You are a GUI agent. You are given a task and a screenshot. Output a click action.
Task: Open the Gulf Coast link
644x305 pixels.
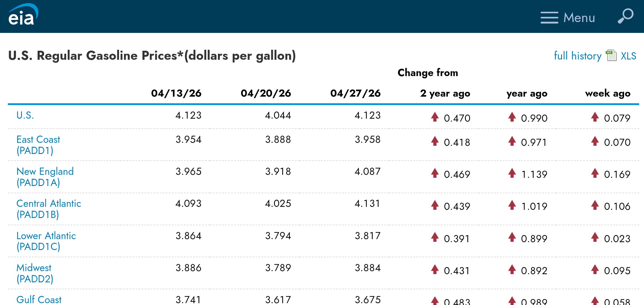39,300
